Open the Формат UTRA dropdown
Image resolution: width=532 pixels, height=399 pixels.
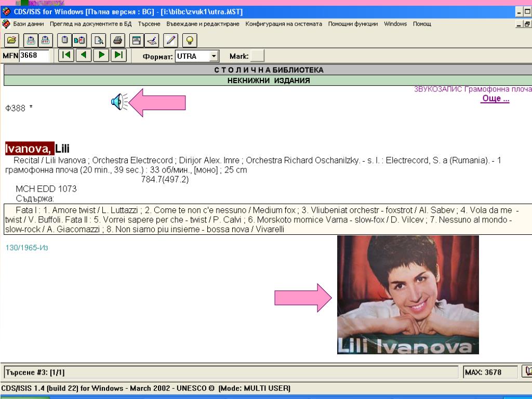[214, 56]
